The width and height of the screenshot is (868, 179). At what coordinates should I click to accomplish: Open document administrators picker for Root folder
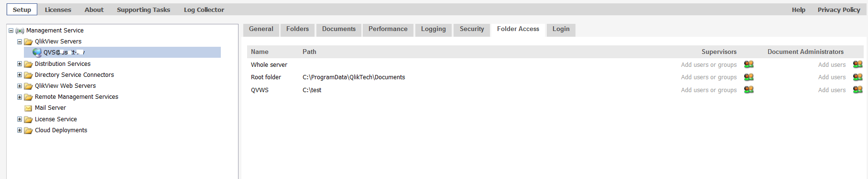857,77
